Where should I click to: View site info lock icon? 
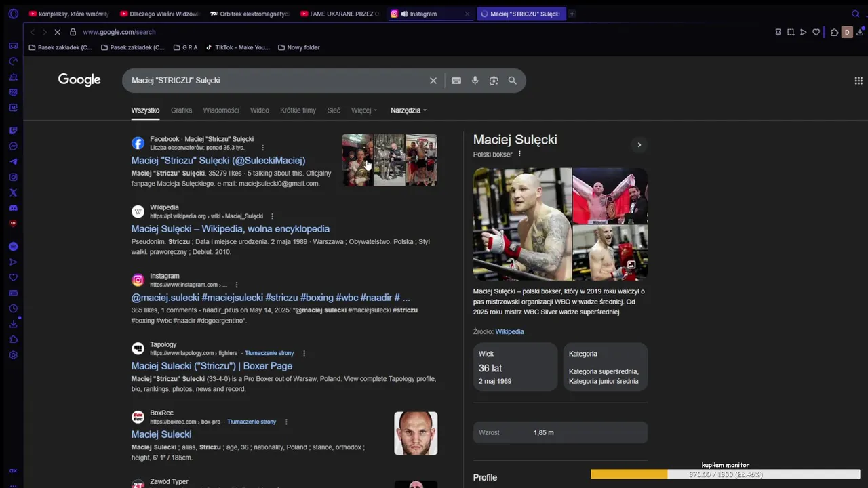73,32
